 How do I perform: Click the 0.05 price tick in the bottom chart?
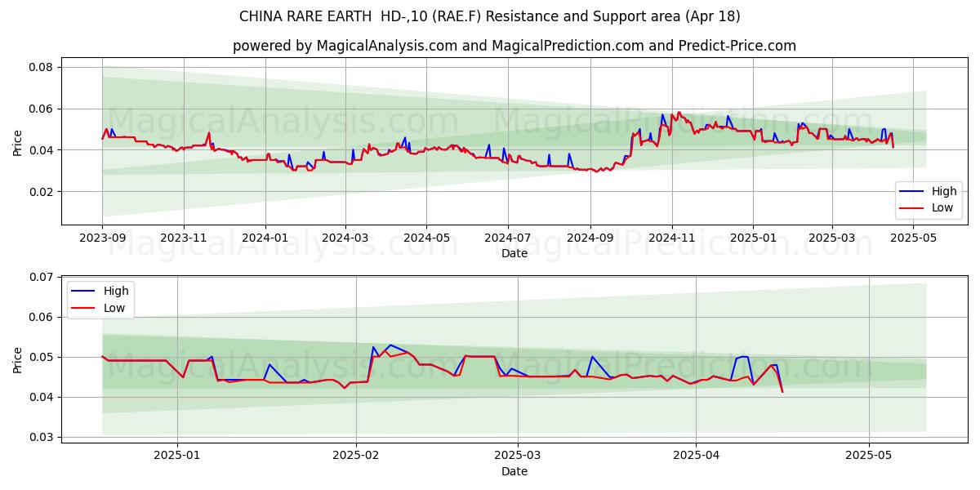click(42, 358)
